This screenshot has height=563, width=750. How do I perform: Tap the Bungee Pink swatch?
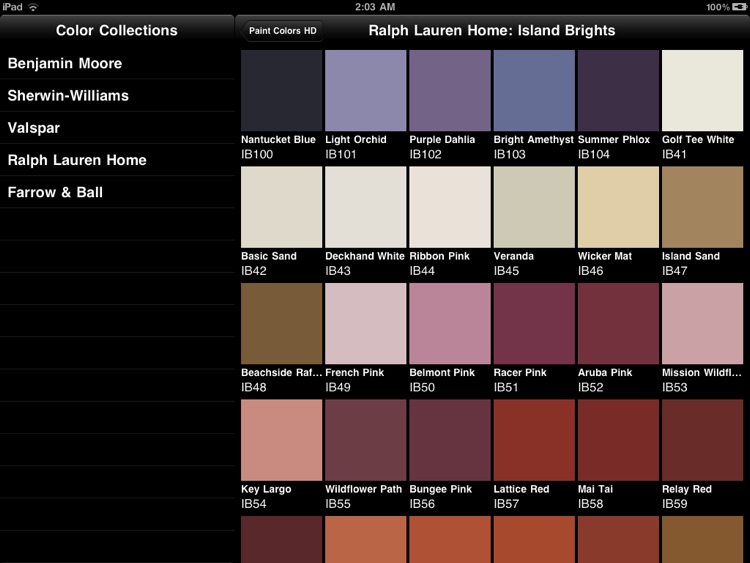pos(450,440)
